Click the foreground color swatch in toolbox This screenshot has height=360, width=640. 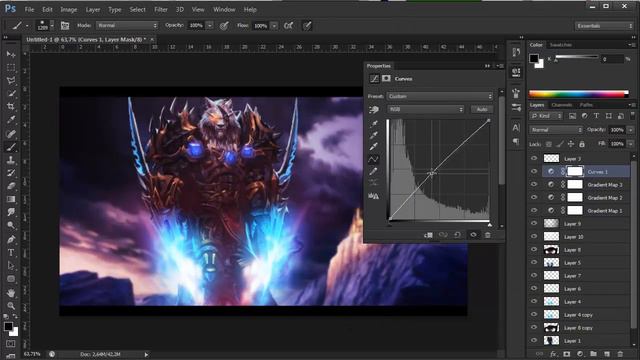pos(8,326)
